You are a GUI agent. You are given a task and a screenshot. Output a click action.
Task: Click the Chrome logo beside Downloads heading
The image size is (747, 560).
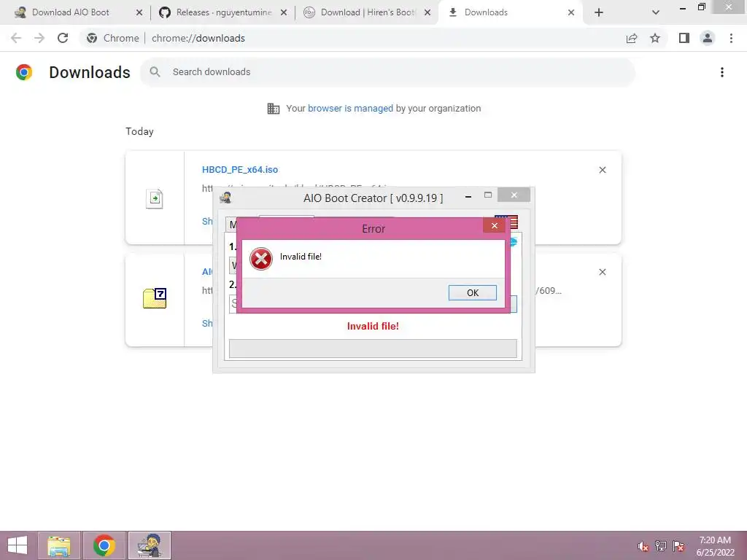pos(24,72)
